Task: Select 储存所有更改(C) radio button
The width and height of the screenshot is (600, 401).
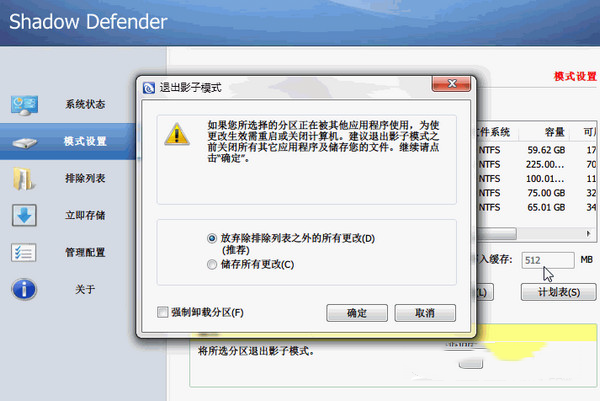Action: (x=212, y=264)
